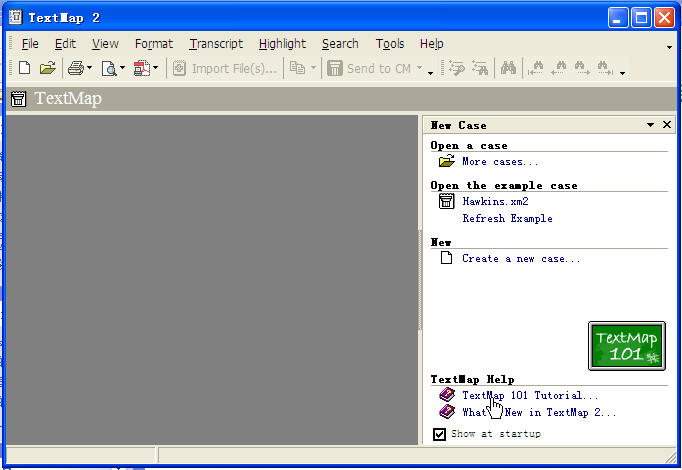682x470 pixels.
Task: Click the New case blank page icon in toolbar
Action: tap(24, 68)
